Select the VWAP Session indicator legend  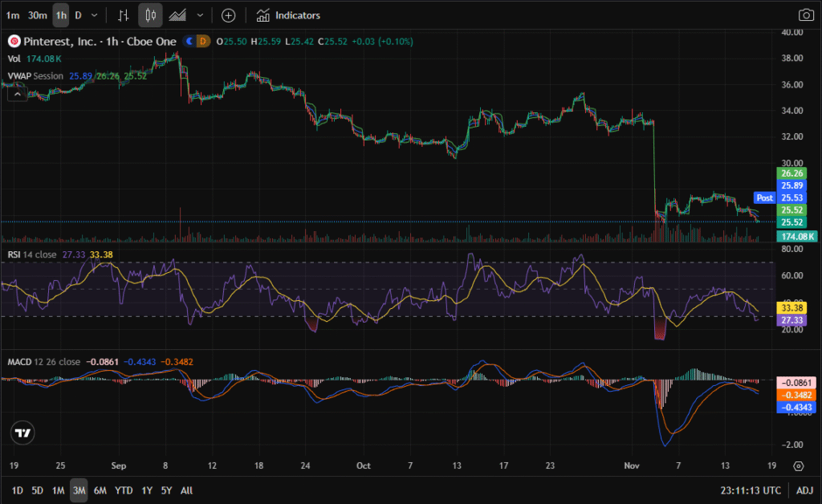36,75
